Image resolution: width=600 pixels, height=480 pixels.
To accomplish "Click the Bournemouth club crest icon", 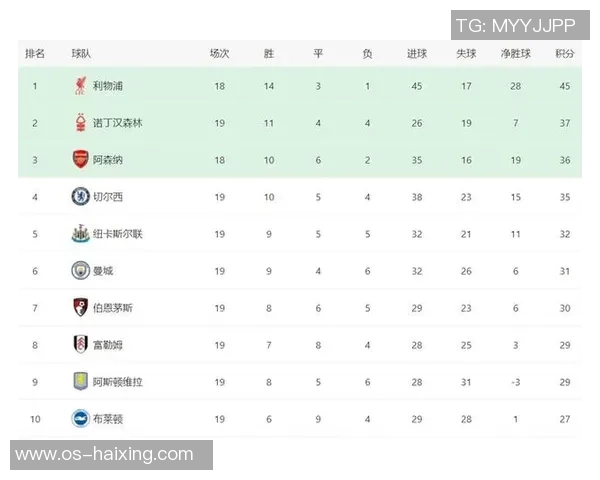I will pyautogui.click(x=80, y=308).
